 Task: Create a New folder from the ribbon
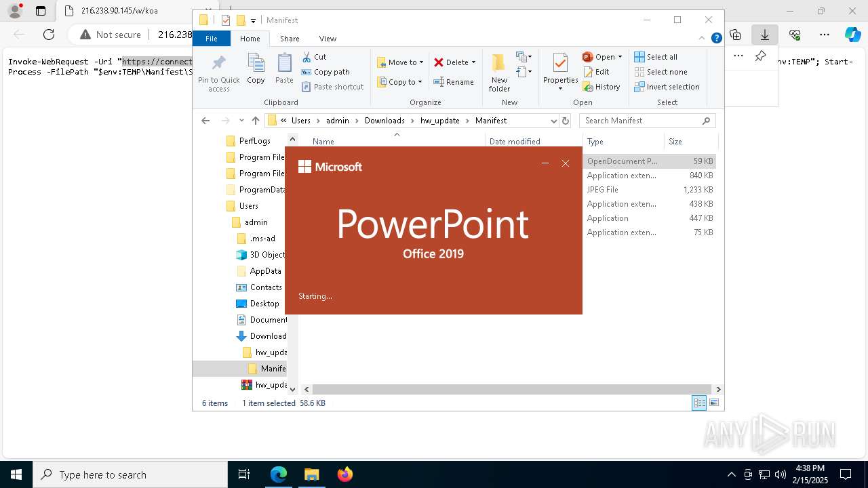499,73
